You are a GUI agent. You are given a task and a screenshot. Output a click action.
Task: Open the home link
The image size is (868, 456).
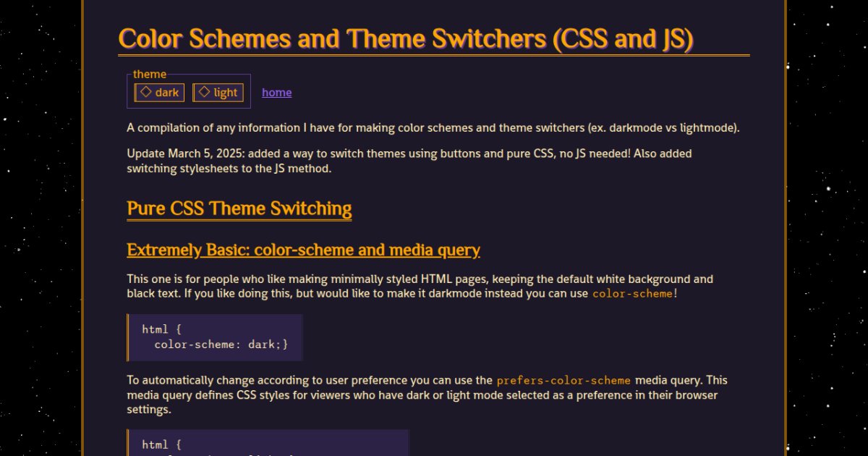pos(276,93)
